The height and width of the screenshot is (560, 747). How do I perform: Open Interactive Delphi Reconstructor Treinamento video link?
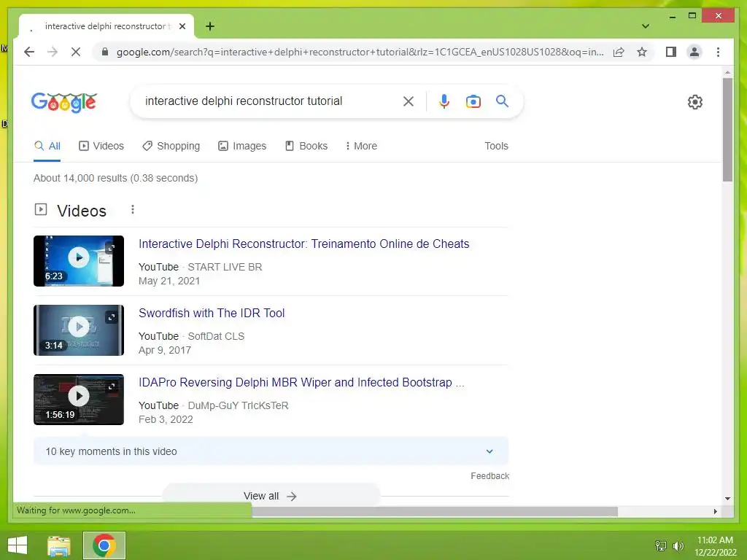(303, 244)
